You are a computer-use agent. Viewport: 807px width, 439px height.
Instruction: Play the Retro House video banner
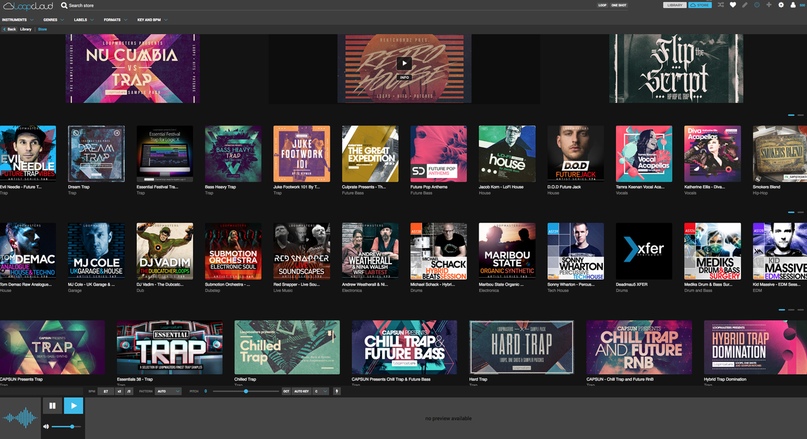403,63
